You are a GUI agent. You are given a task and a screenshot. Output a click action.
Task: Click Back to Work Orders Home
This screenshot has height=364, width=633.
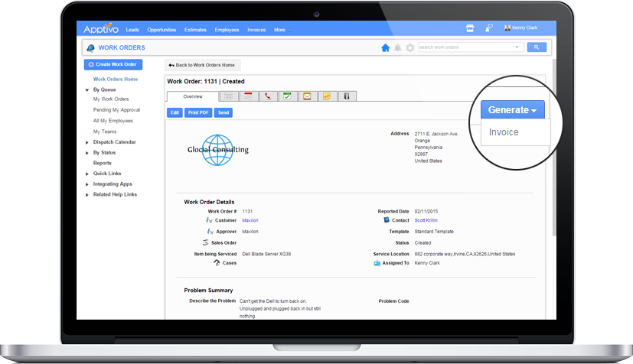pos(202,65)
